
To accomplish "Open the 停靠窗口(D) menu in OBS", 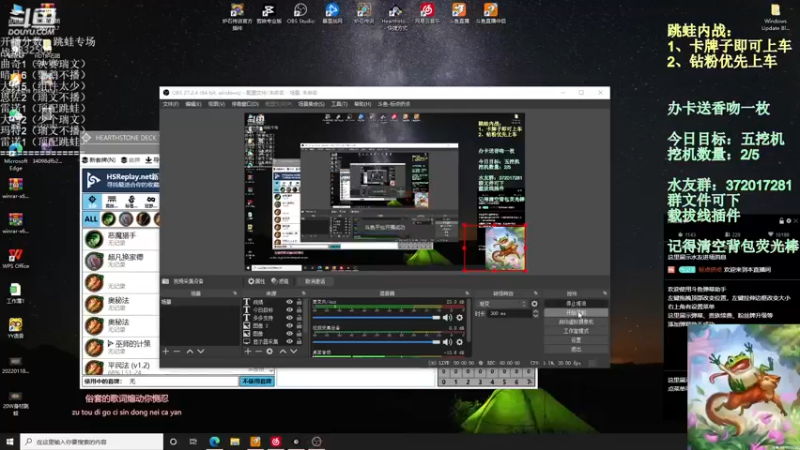I will coord(245,104).
